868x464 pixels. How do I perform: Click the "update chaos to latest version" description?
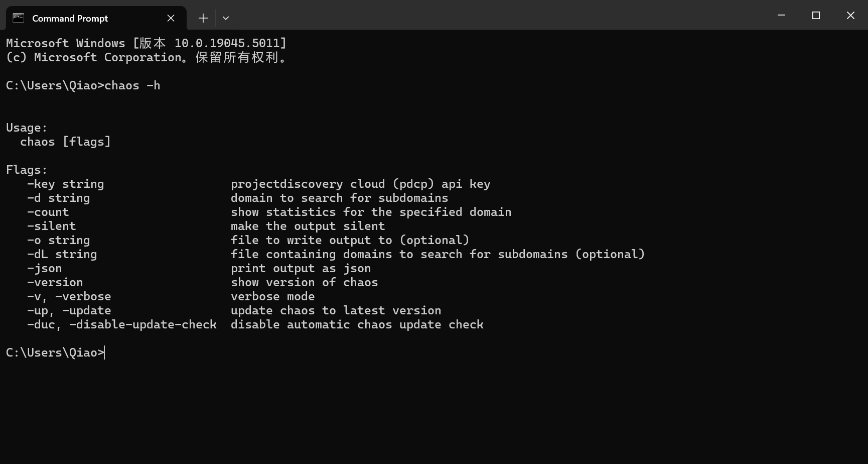pos(336,310)
